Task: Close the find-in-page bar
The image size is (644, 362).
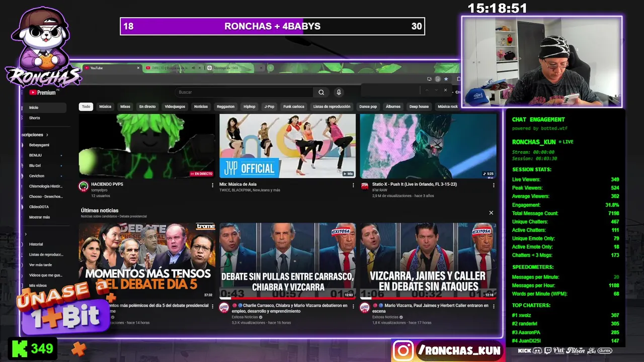Action: coord(445,90)
